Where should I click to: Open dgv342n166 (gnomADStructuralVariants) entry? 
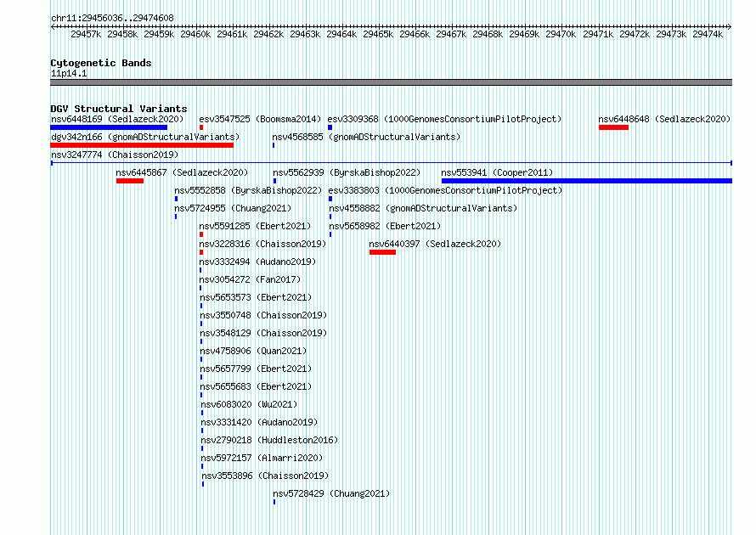(145, 137)
